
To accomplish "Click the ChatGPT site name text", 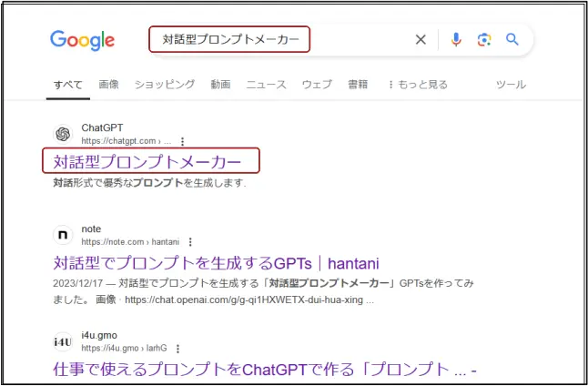I will [102, 128].
